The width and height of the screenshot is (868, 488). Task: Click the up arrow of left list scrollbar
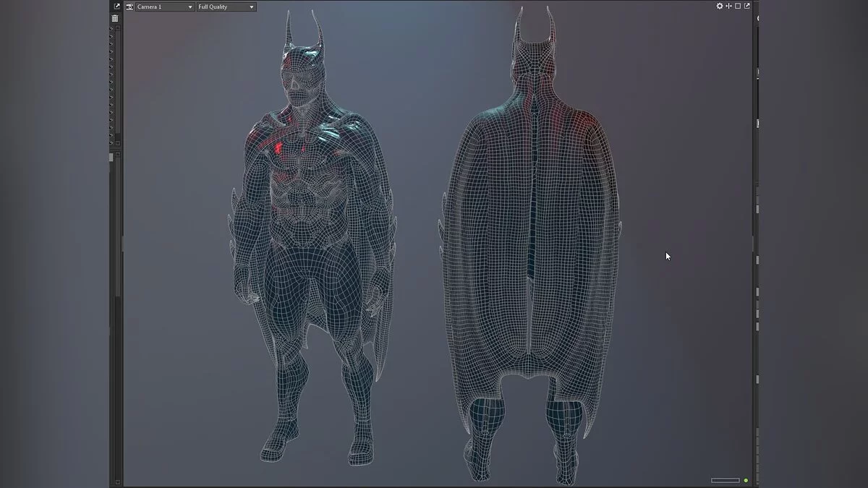coord(118,28)
